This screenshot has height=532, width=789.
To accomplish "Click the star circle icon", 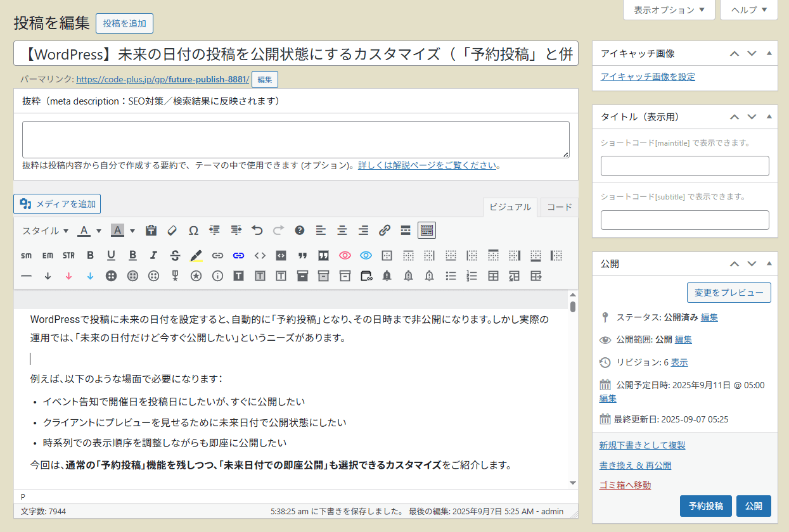I will point(196,276).
